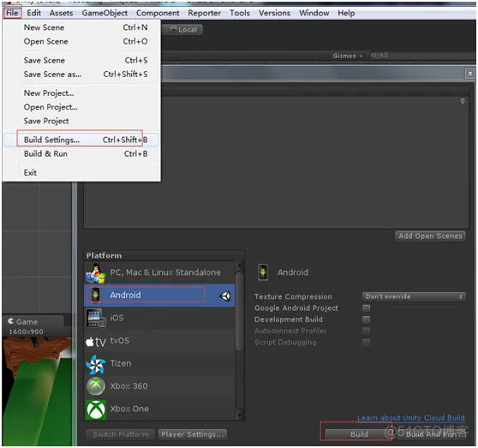The image size is (478, 448).
Task: Open the Window menu
Action: tap(314, 13)
